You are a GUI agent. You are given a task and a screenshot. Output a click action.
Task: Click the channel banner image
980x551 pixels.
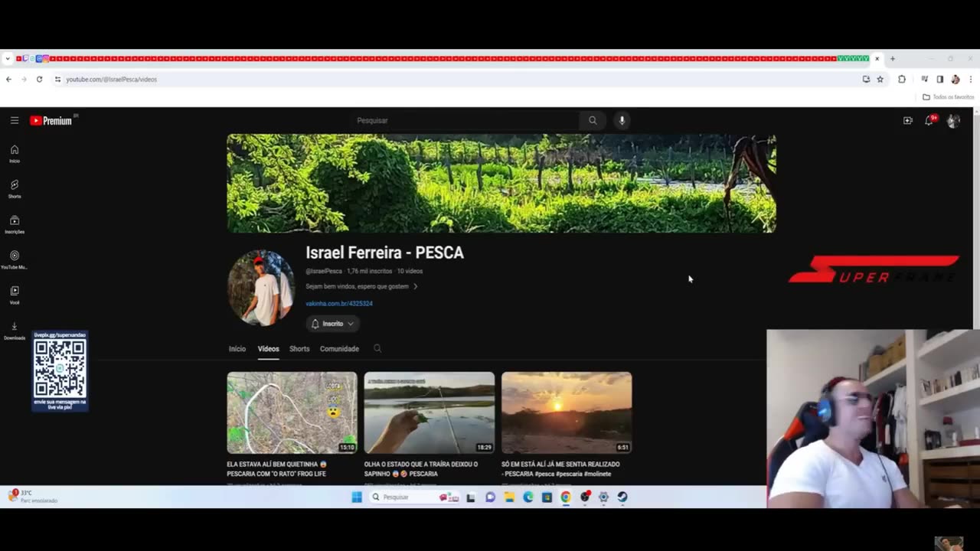[501, 184]
